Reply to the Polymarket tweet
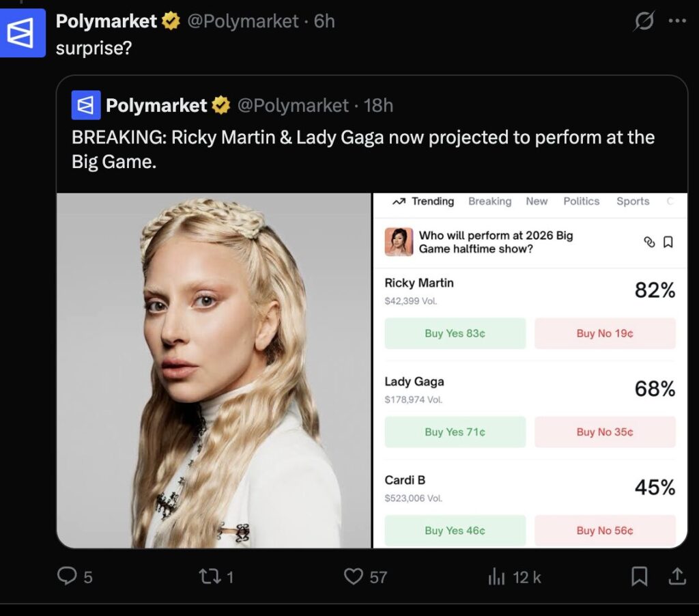This screenshot has width=699, height=616. click(66, 577)
